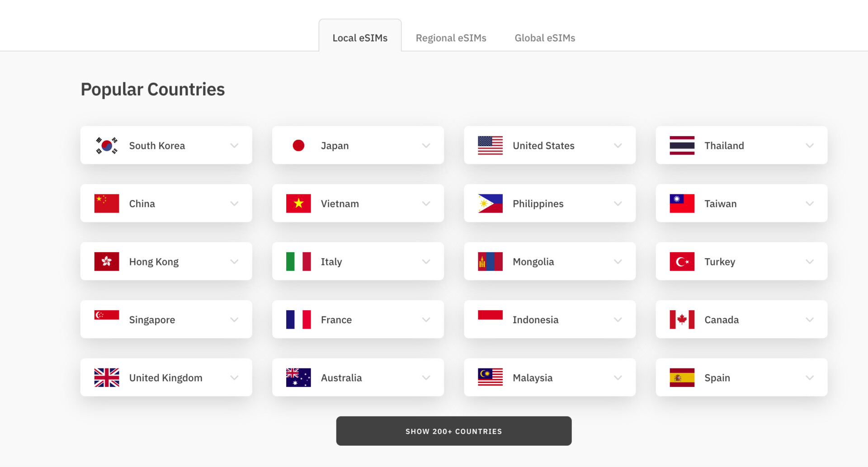Open the China dropdown chevron
Image resolution: width=868 pixels, height=467 pixels.
(x=234, y=203)
